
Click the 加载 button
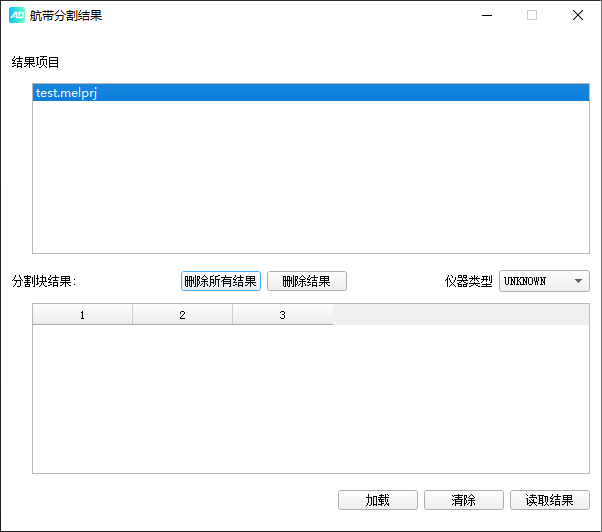[x=378, y=500]
